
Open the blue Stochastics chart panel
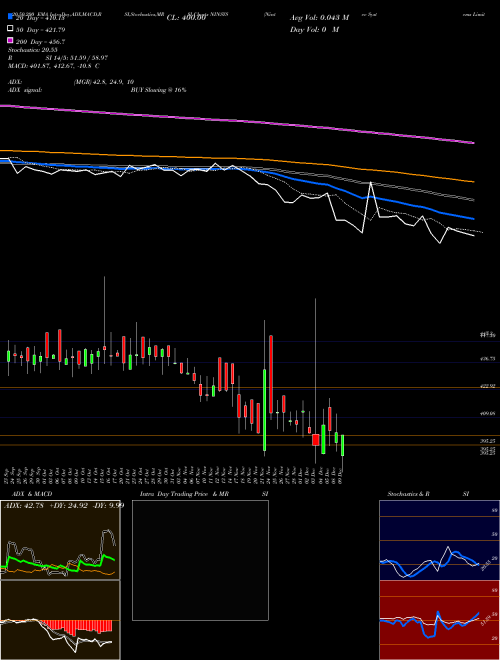(439, 540)
